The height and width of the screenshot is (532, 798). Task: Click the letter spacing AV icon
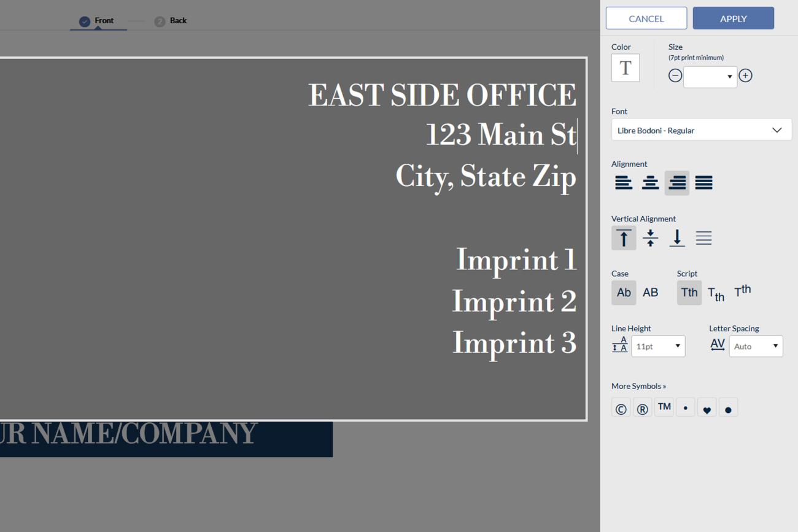tap(718, 345)
